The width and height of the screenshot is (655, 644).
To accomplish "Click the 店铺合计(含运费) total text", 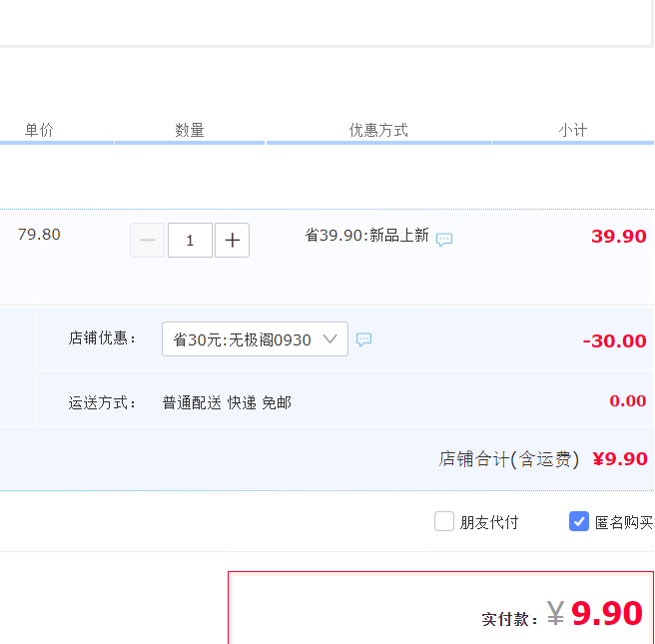I will (x=509, y=459).
